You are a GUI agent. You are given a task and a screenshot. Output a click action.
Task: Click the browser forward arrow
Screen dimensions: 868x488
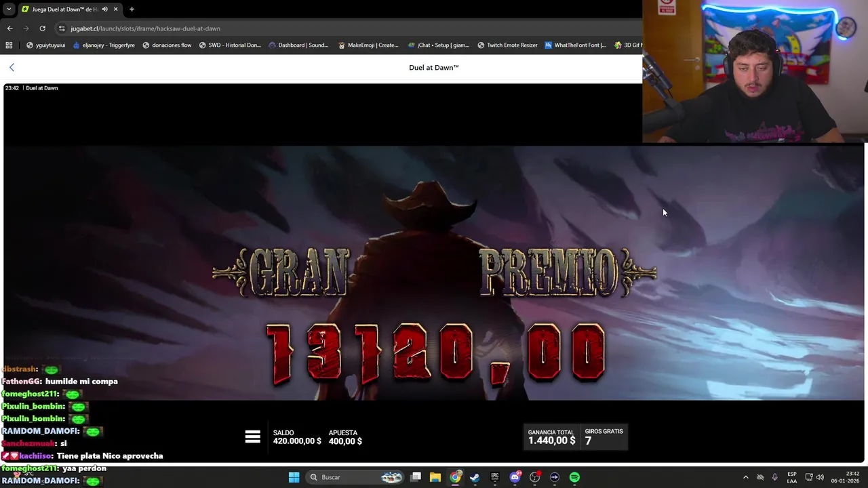click(x=26, y=28)
